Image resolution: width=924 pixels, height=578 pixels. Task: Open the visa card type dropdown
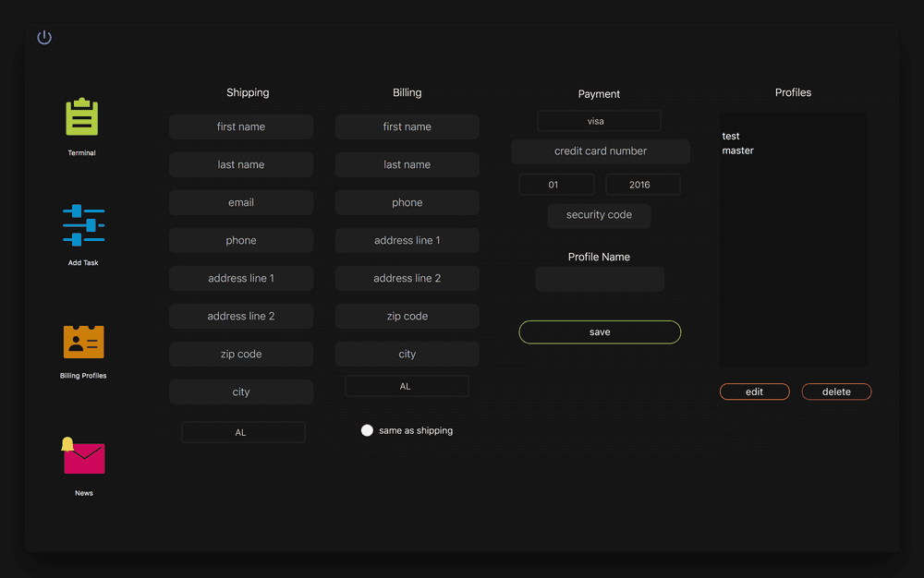pyautogui.click(x=599, y=120)
